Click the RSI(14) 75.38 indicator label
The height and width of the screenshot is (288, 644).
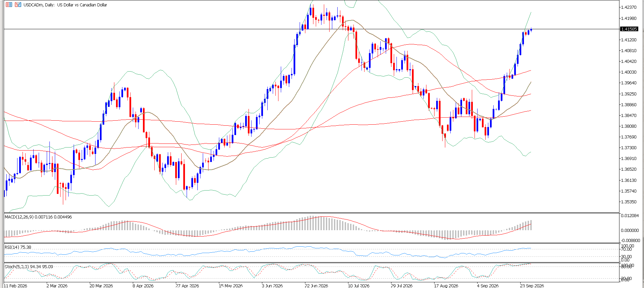point(18,247)
